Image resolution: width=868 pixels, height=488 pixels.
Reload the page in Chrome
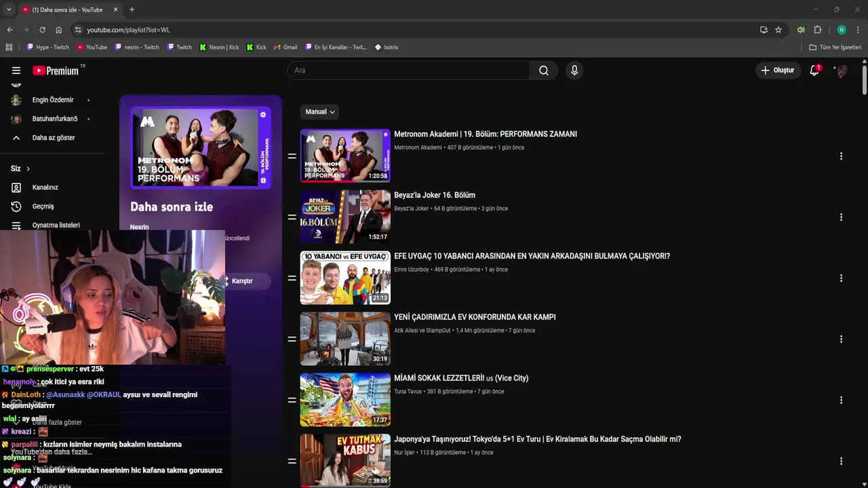pyautogui.click(x=42, y=30)
